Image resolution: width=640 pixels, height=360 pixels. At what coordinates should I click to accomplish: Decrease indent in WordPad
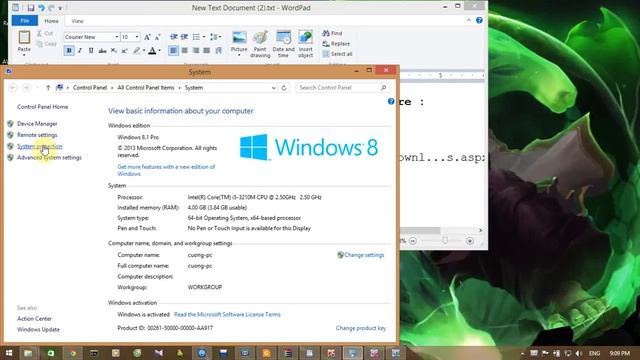[x=174, y=37]
